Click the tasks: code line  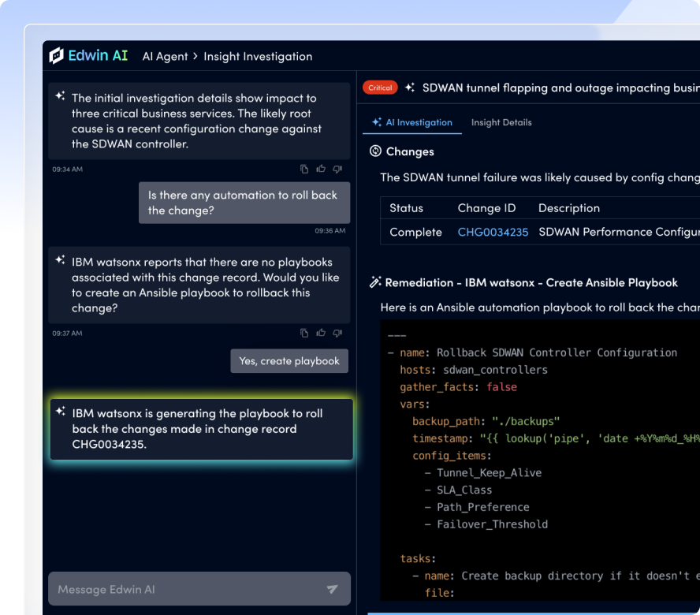(x=418, y=559)
